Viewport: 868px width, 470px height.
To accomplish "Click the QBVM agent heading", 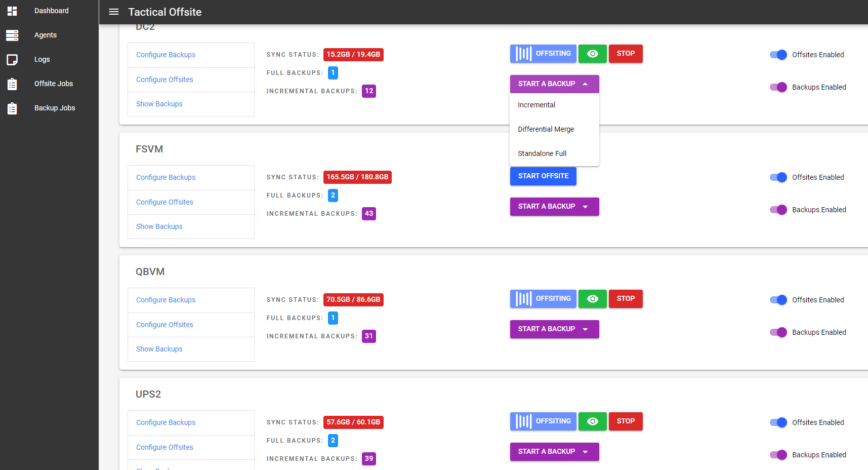I will 150,271.
